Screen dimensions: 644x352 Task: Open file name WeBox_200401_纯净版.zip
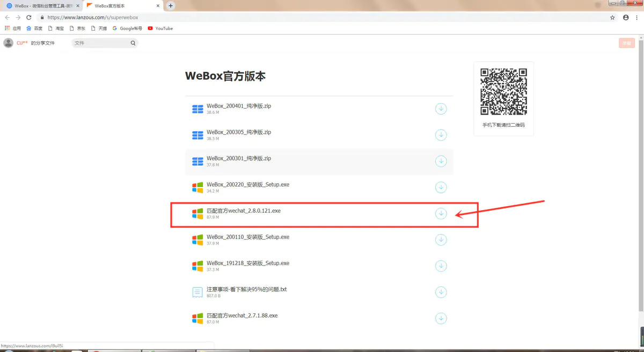coord(239,106)
